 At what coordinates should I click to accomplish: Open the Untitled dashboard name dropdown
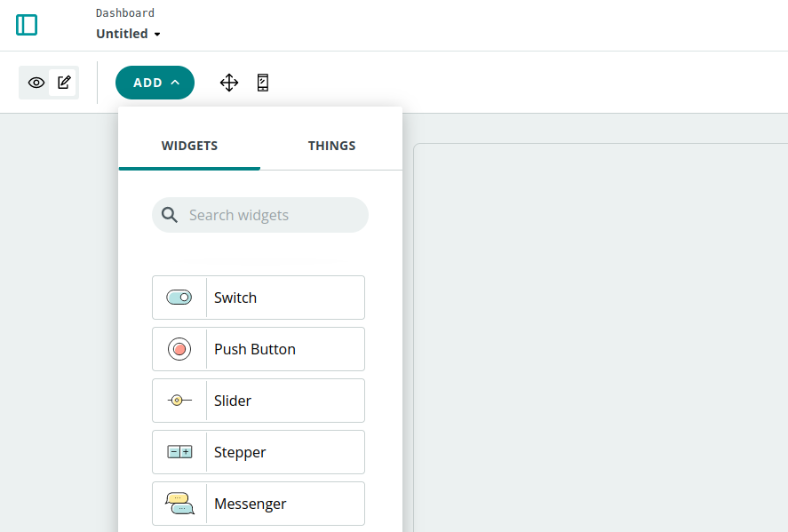[x=128, y=34]
